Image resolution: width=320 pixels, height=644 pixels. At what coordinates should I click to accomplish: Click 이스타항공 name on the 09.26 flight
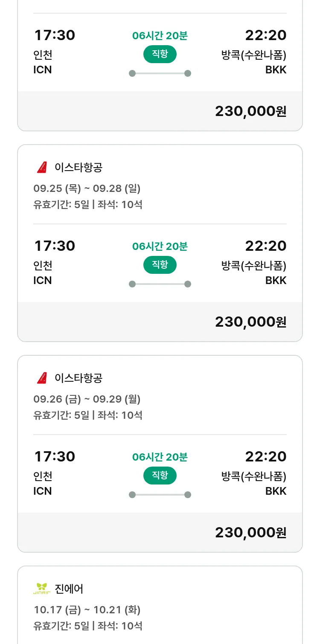pos(79,378)
